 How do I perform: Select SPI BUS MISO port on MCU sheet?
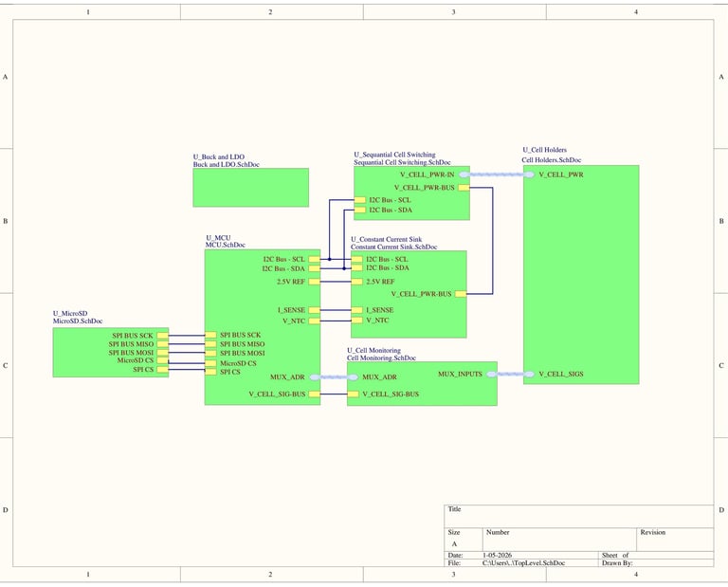click(210, 344)
